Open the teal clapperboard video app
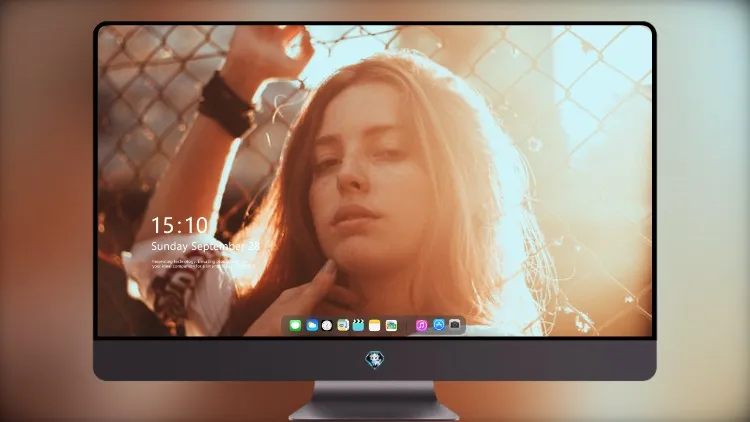 [x=358, y=325]
